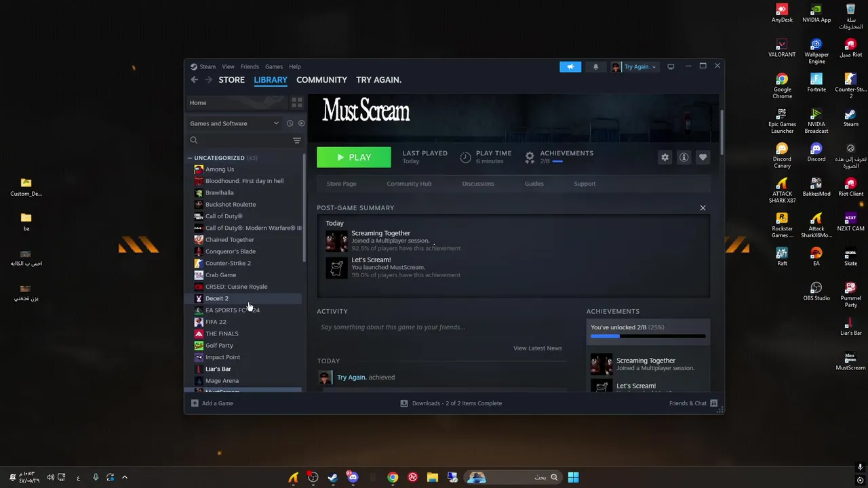Open the Guides link

(x=534, y=184)
